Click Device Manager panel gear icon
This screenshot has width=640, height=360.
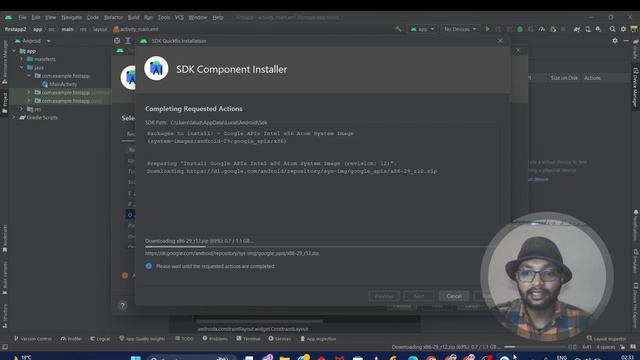point(615,41)
